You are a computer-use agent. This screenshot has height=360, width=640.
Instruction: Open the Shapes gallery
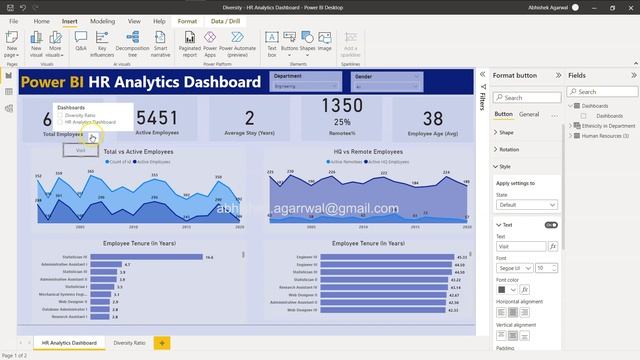tap(307, 44)
